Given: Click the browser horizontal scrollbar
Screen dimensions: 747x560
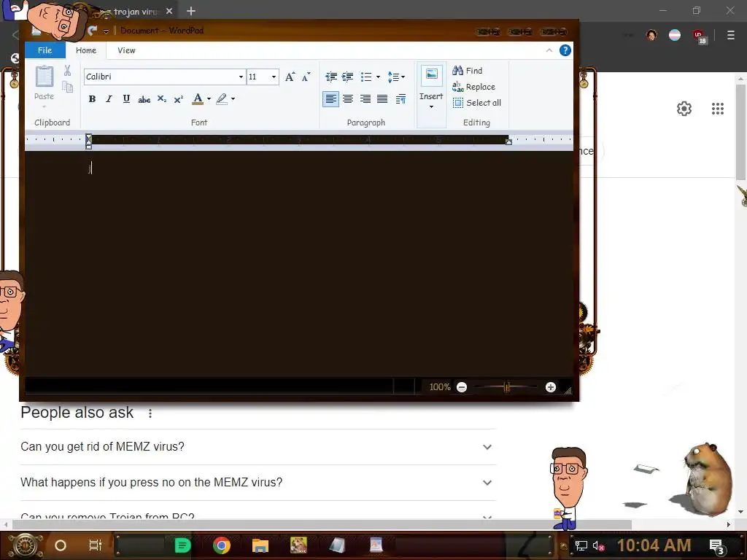Looking at the screenshot, I should (322, 525).
